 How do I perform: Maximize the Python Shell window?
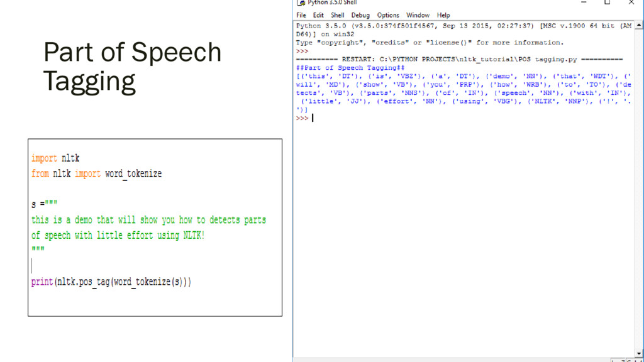click(x=608, y=3)
